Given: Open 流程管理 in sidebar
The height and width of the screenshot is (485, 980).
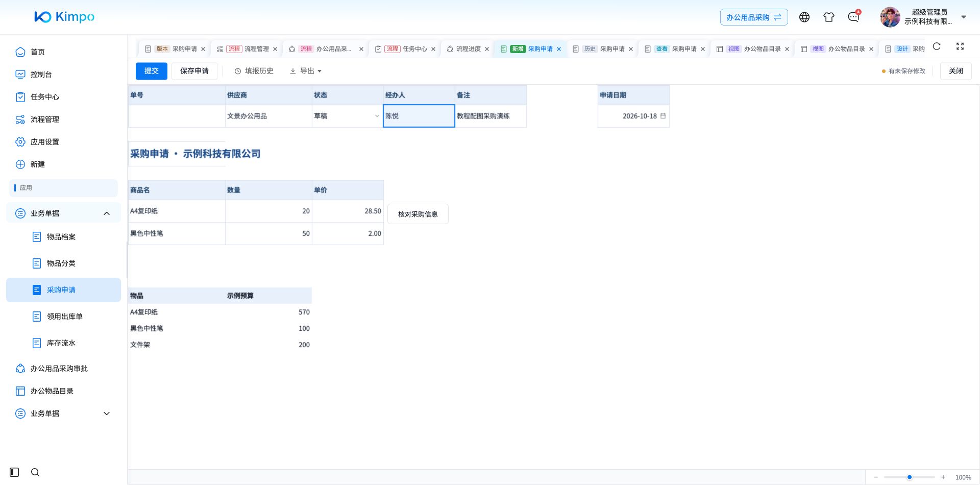Looking at the screenshot, I should tap(63, 119).
